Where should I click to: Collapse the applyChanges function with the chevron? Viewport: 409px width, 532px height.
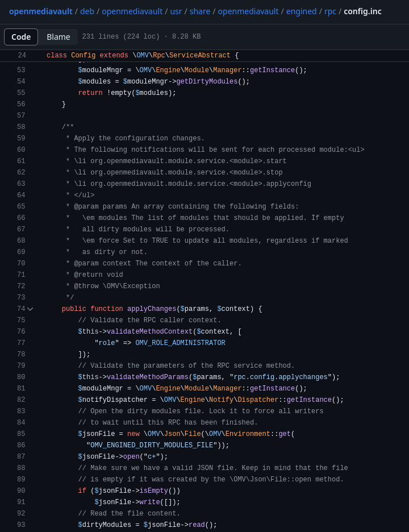tap(30, 309)
